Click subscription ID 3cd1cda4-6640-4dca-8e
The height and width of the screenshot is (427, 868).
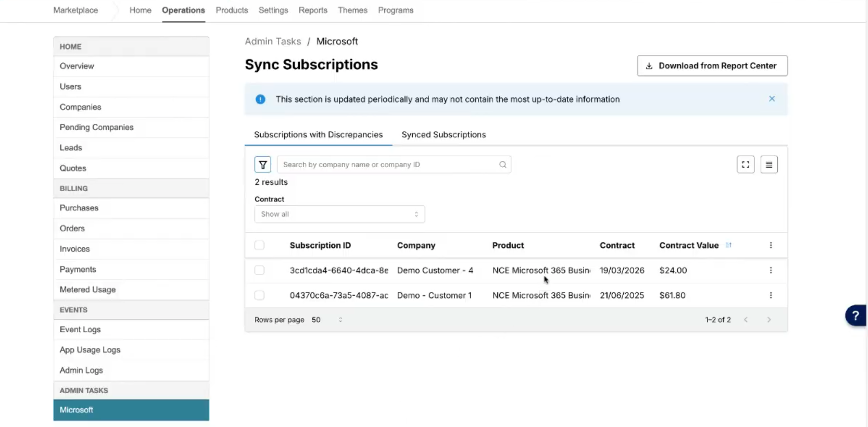click(339, 270)
